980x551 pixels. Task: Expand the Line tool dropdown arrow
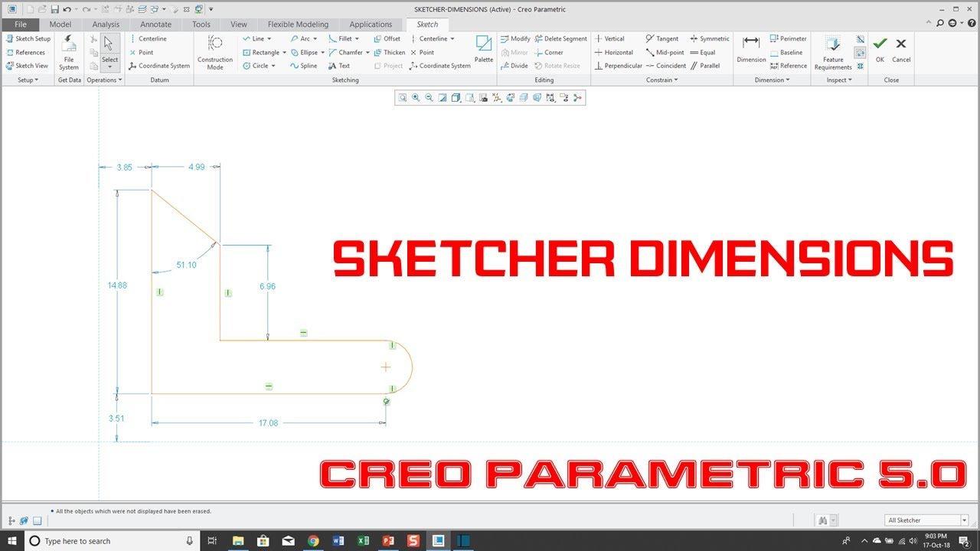pos(270,38)
